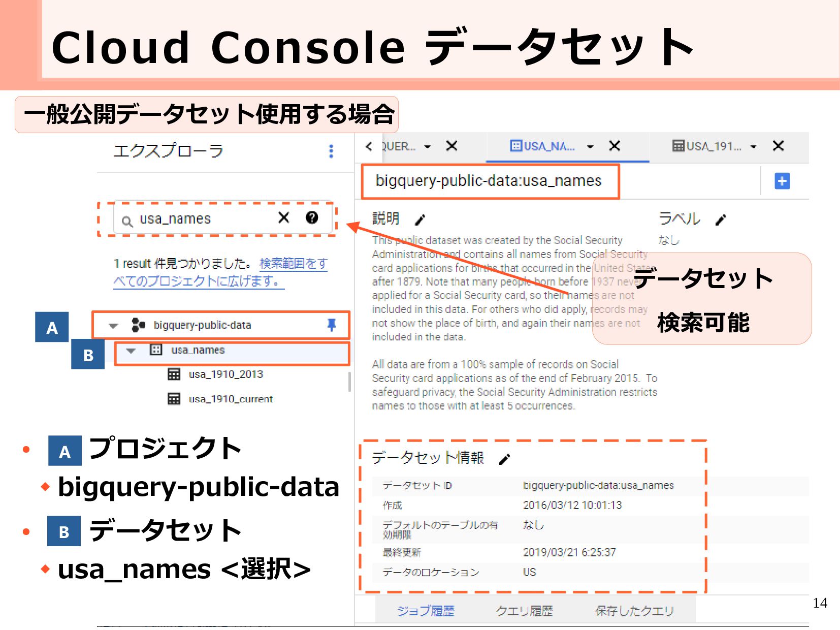
Task: Open the ジョブ履歴 tab
Action: point(426,611)
